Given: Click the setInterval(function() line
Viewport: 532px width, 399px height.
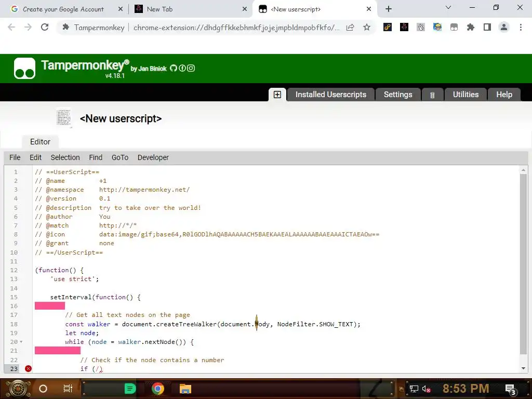Looking at the screenshot, I should [x=96, y=297].
